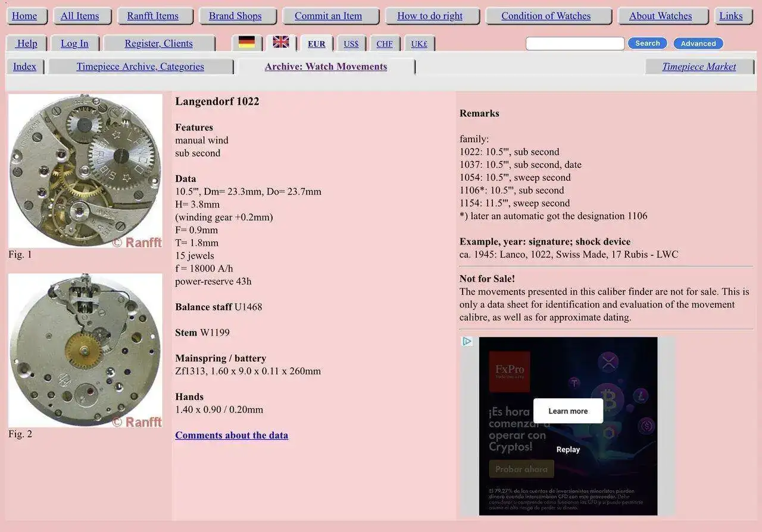Click the Stem W1199 text
Screen dimensions: 762x532
(x=202, y=333)
